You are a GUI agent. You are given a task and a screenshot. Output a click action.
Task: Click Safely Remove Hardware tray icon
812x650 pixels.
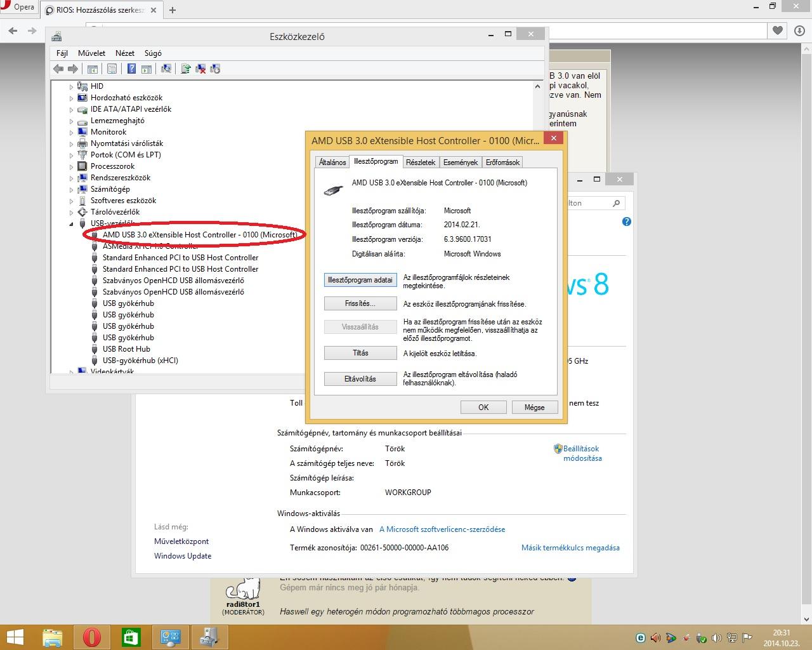tap(702, 638)
